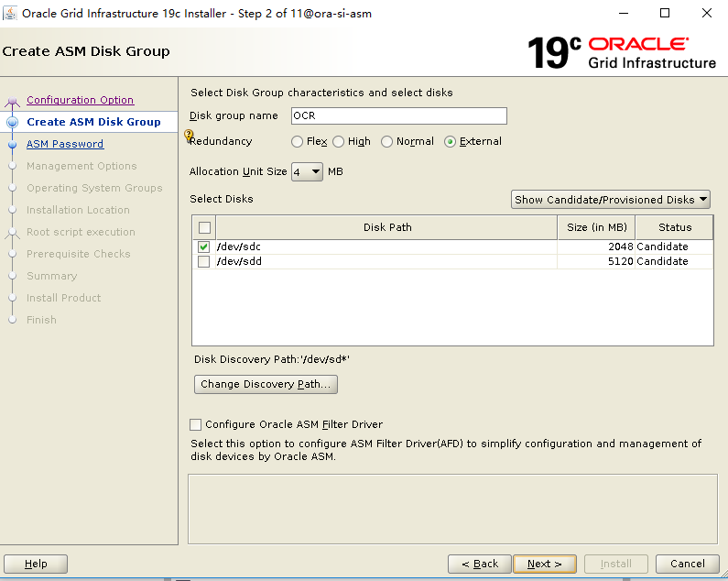The image size is (728, 581).
Task: Click Candidate status of /dev/sdc
Action: 674,247
